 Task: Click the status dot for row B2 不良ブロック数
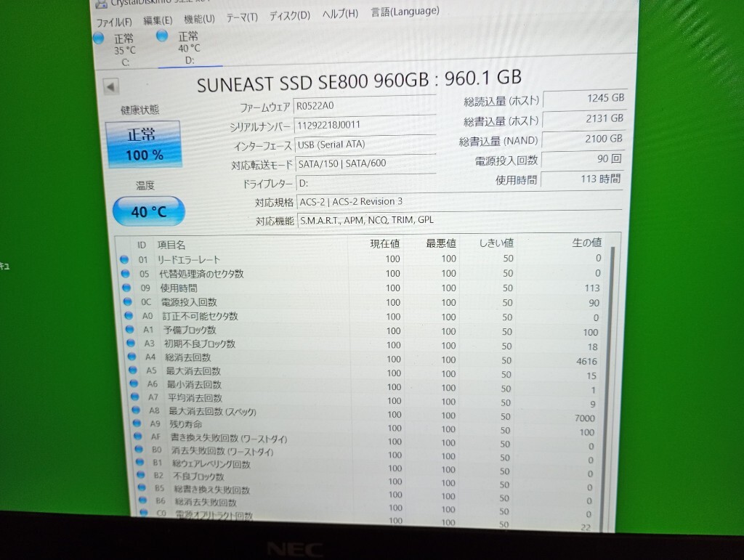point(141,474)
